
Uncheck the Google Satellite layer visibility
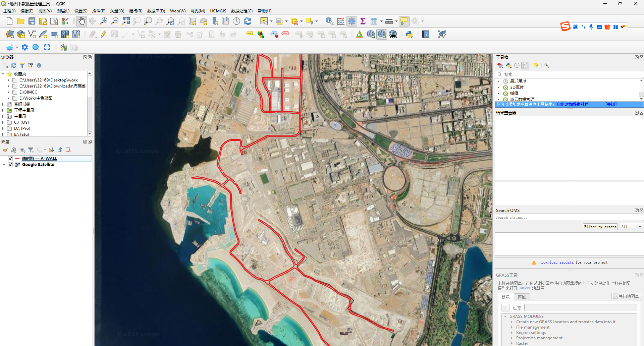10,165
